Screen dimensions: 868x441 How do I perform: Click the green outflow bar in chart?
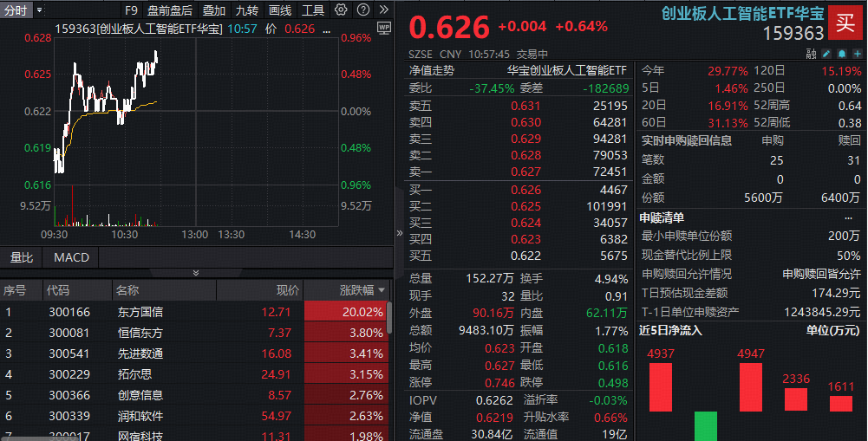coord(706,426)
